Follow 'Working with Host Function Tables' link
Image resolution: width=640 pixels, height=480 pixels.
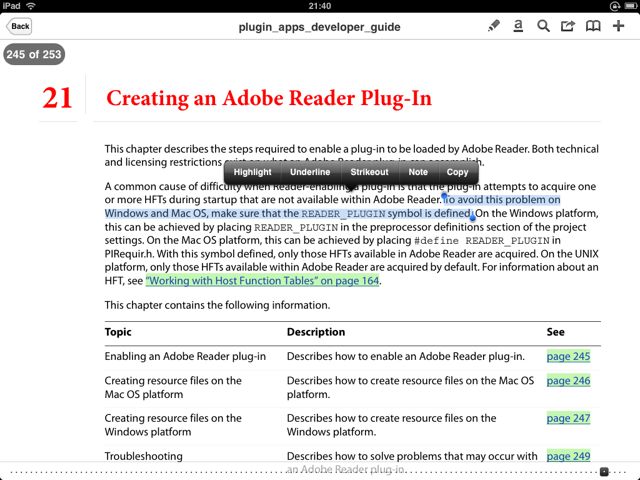[x=262, y=281]
